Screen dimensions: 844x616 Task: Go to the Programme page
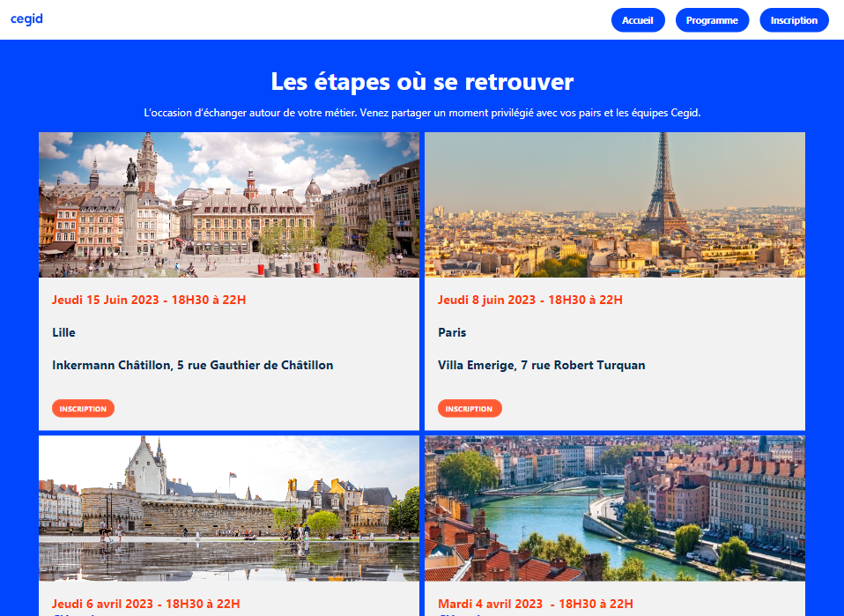(x=712, y=20)
